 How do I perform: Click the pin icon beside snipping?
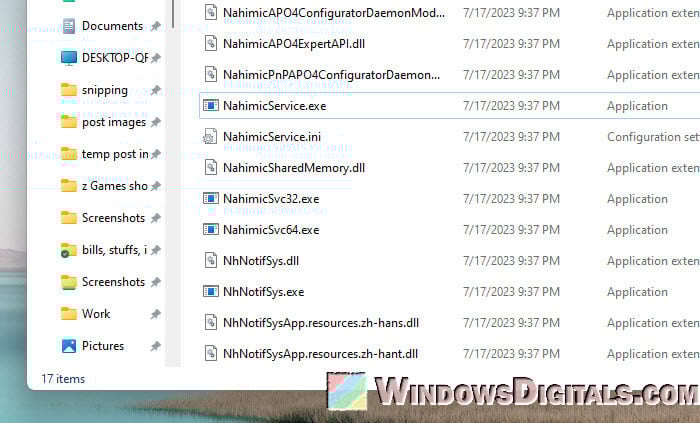[155, 90]
